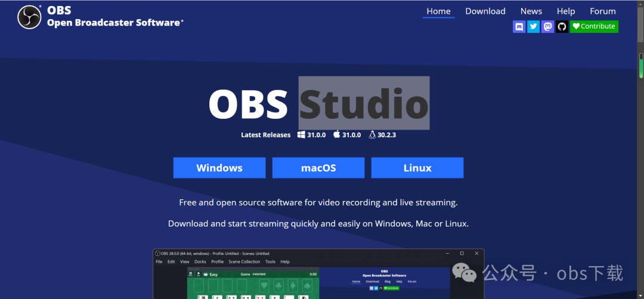Open the Mastodon social icon
644x299 pixels.
(547, 26)
